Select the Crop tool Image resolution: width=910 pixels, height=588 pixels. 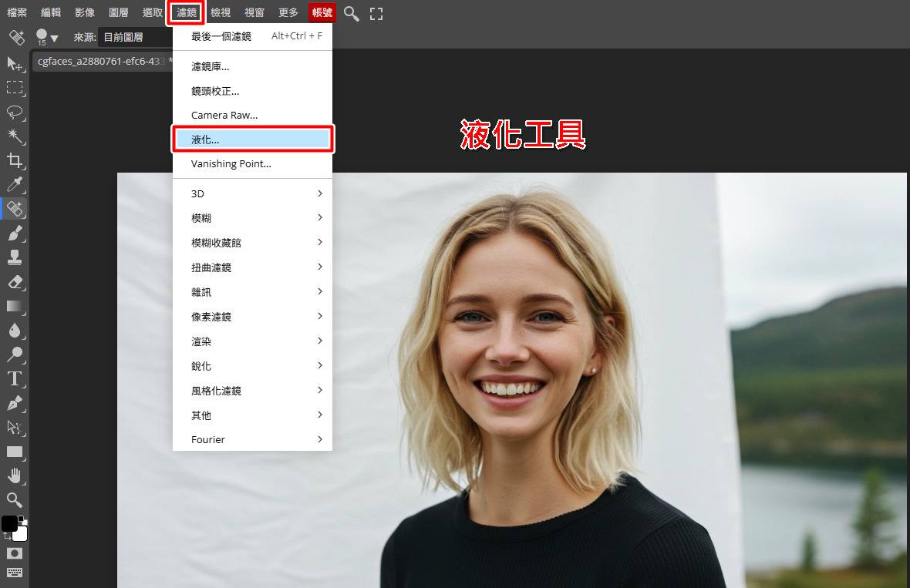14,160
